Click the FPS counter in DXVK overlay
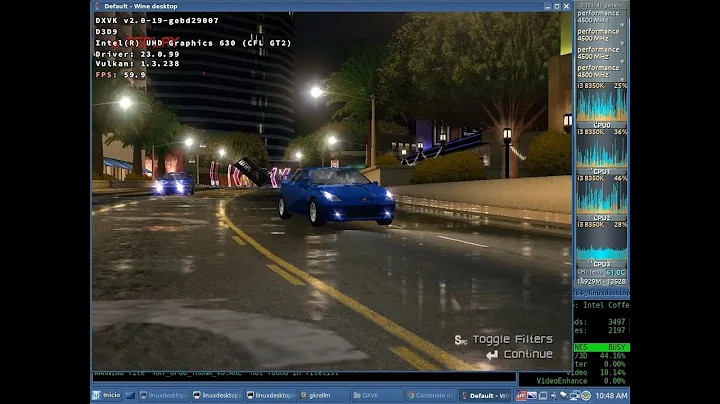The width and height of the screenshot is (720, 404). [120, 74]
